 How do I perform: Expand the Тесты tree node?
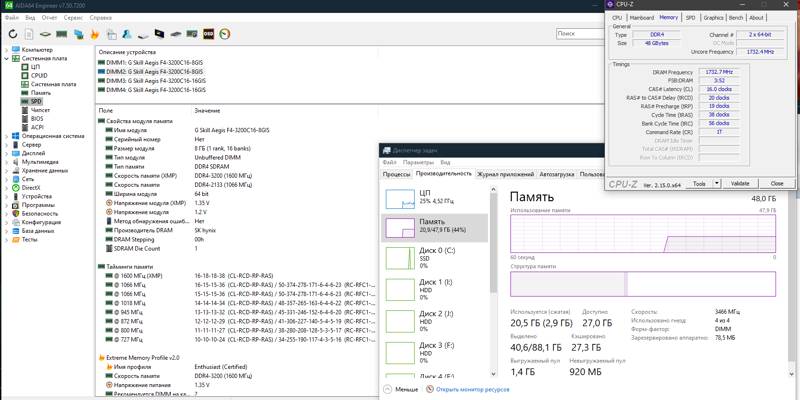point(7,239)
